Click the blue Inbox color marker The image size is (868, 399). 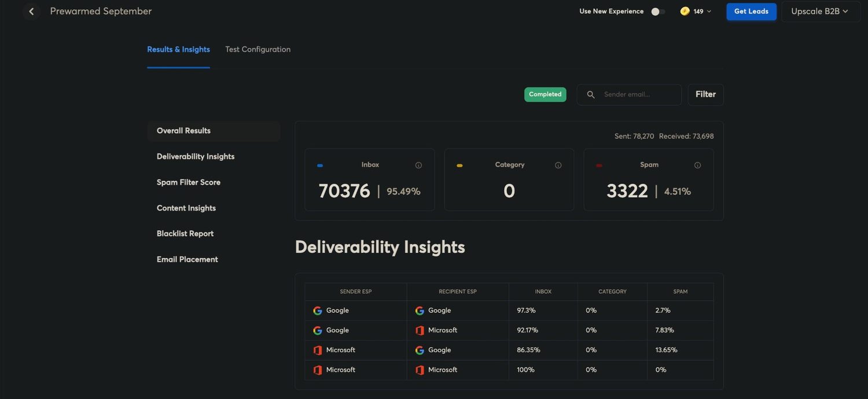coord(320,166)
